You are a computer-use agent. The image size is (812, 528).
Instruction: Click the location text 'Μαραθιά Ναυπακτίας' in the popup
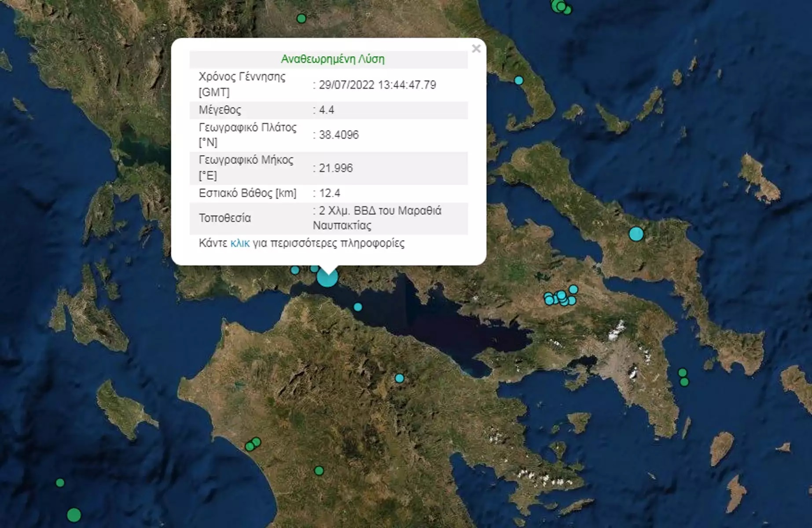click(x=377, y=218)
